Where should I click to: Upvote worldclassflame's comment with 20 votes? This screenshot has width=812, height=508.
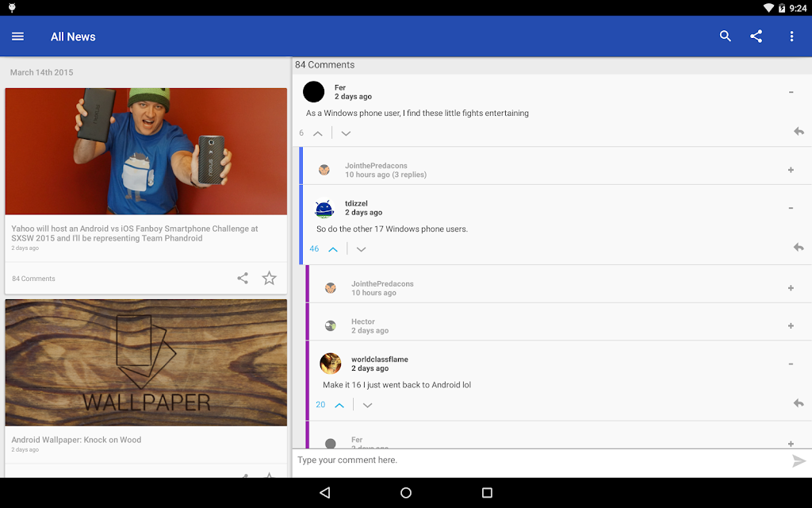[x=339, y=406]
